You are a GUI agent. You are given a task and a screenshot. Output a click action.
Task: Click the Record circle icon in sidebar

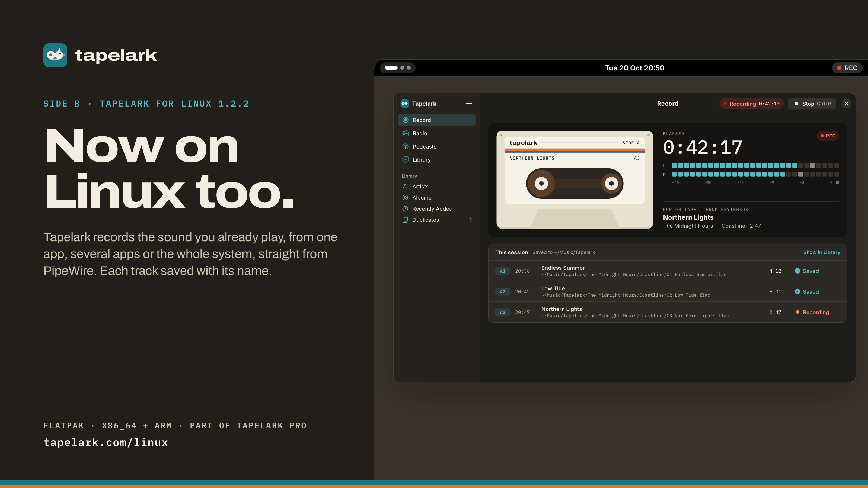406,120
